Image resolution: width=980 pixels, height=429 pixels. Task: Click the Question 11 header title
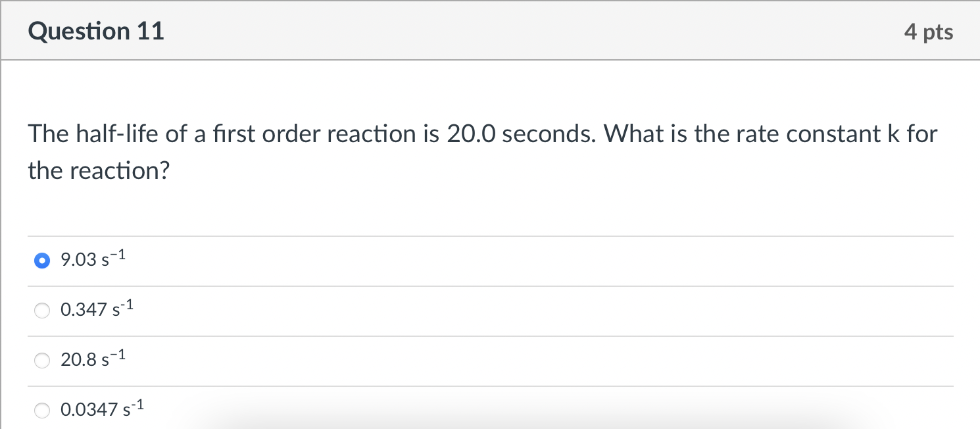[x=96, y=30]
